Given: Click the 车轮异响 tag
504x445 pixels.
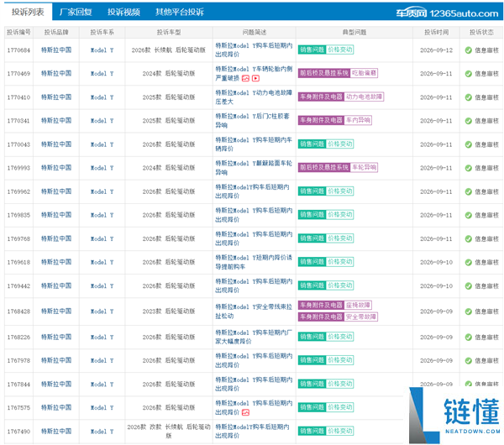Looking at the screenshot, I should pyautogui.click(x=364, y=167).
